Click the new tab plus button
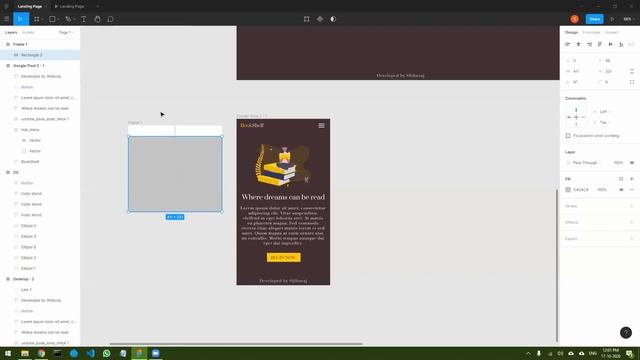The width and height of the screenshot is (640, 360). coord(97,7)
